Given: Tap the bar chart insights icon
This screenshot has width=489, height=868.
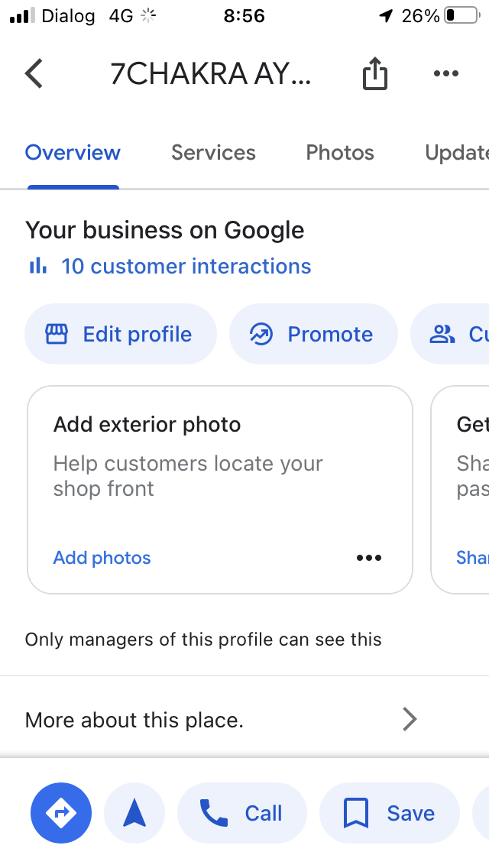Looking at the screenshot, I should [37, 266].
